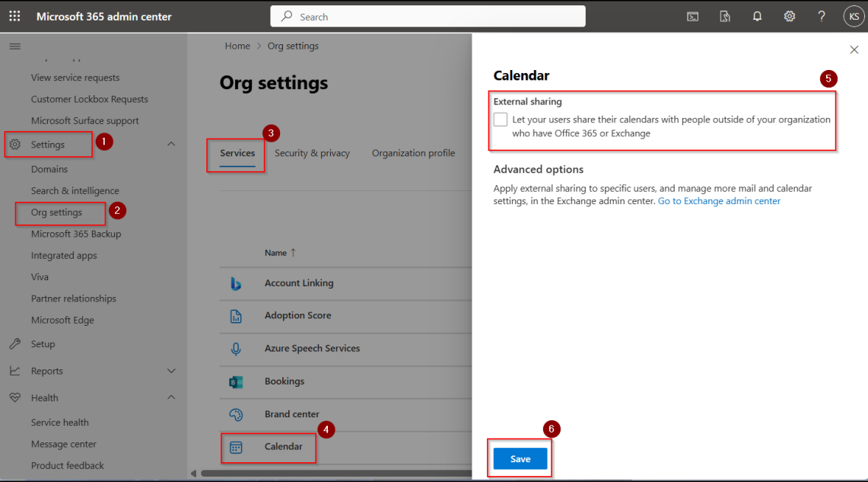Expand the Reports section chevron
Image resolution: width=868 pixels, height=482 pixels.
[171, 371]
